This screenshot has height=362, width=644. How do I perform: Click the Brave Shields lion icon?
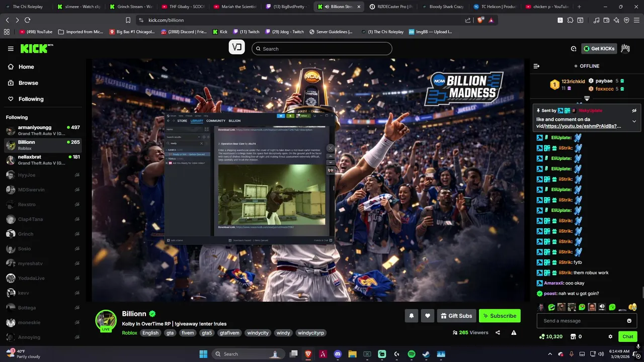point(480,20)
